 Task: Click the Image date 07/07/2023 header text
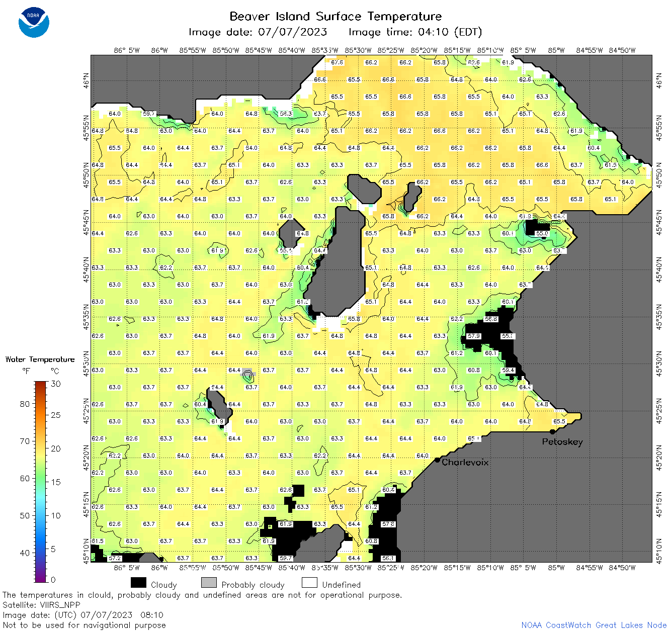tap(258, 32)
